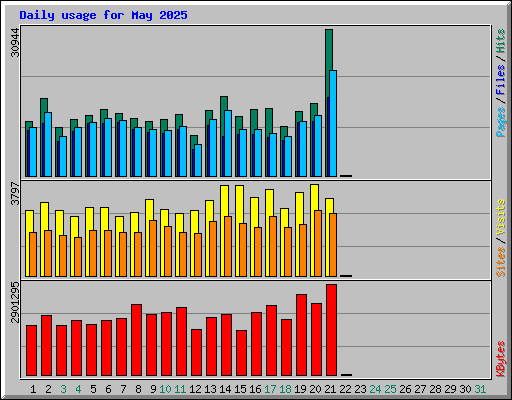This screenshot has width=512, height=400.
Task: Click the red KBytes bar for day 15
Action: coord(241,353)
